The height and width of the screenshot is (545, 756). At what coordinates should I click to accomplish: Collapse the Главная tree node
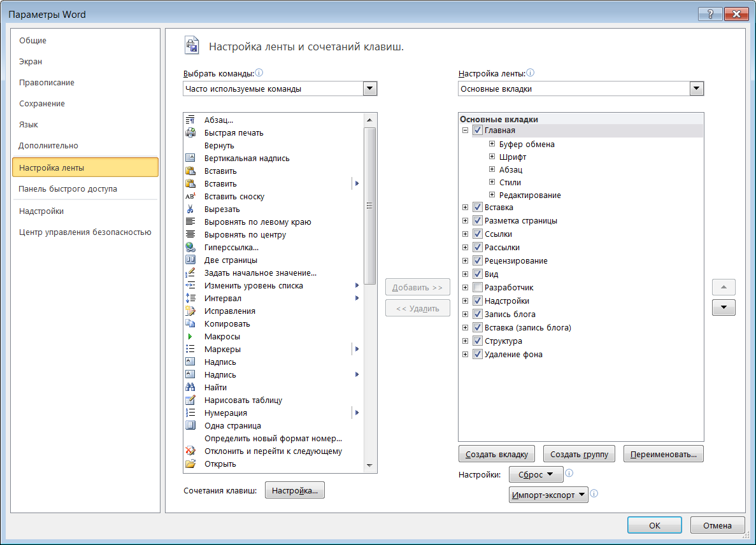[x=466, y=130]
